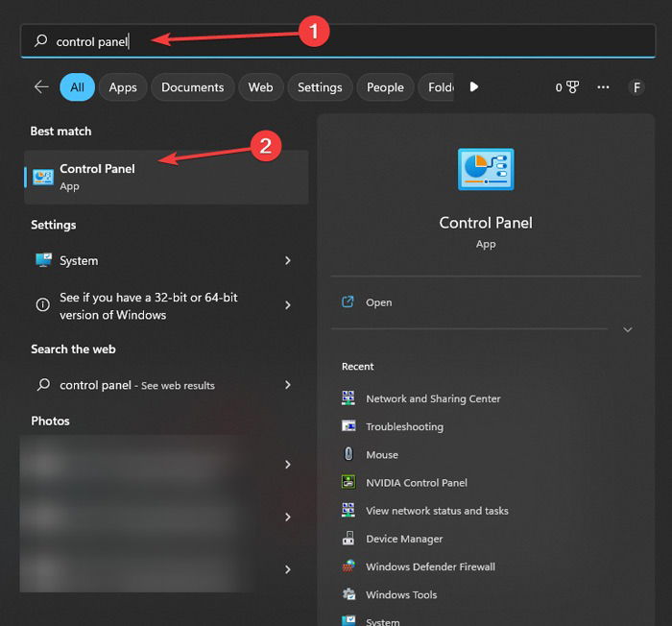Screen dimensions: 672x626
Task: Open the Control Panel best match result
Action: pyautogui.click(x=166, y=177)
